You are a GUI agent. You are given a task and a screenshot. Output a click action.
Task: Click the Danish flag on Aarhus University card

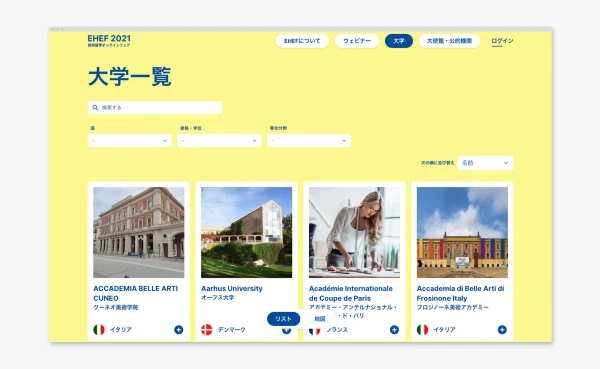point(207,330)
